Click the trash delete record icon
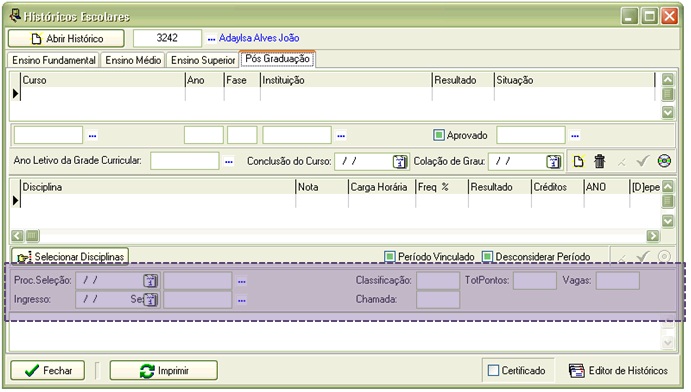691x392 pixels. click(x=599, y=161)
